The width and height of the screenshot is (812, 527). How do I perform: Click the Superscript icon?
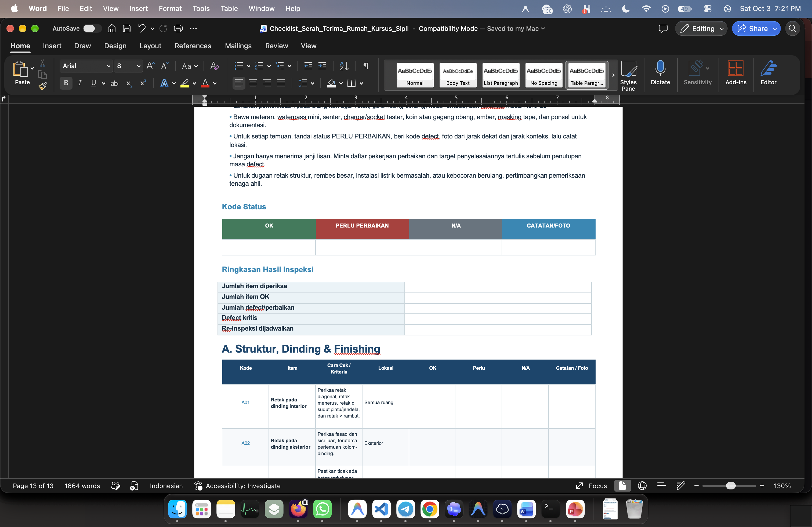143,83
